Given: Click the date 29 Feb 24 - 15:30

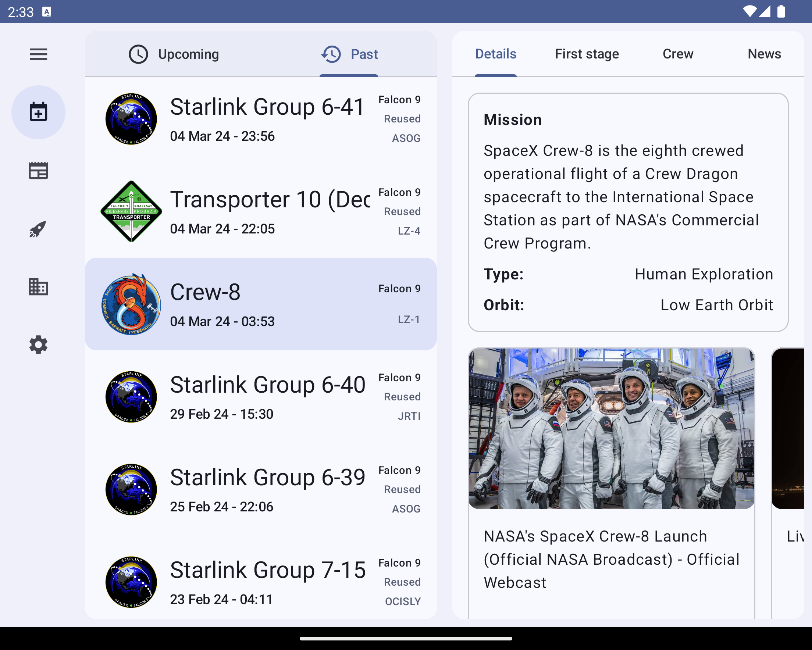Looking at the screenshot, I should (222, 414).
